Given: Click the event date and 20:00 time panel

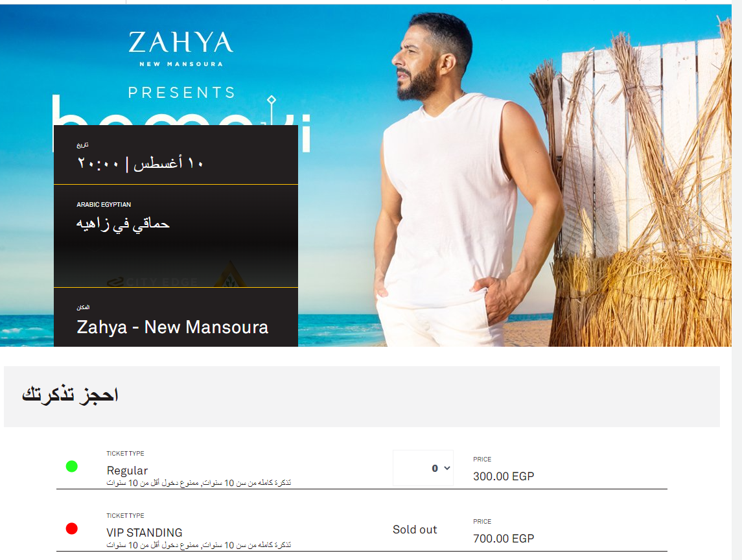Looking at the screenshot, I should pos(176,155).
